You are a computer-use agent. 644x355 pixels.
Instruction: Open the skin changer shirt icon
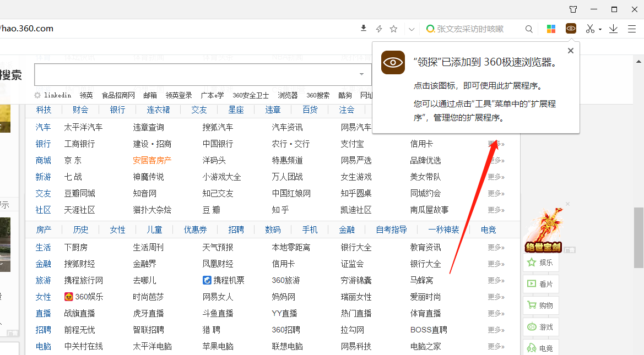coord(573,9)
